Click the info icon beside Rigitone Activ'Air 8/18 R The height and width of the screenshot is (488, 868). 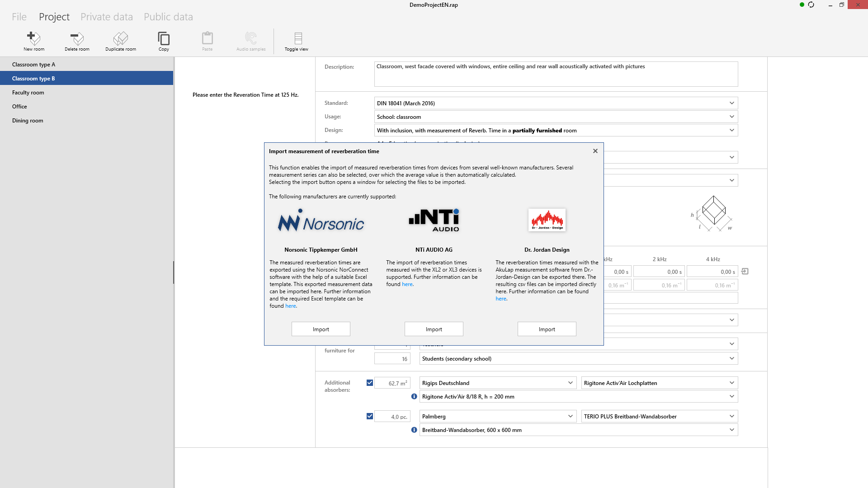pos(414,396)
